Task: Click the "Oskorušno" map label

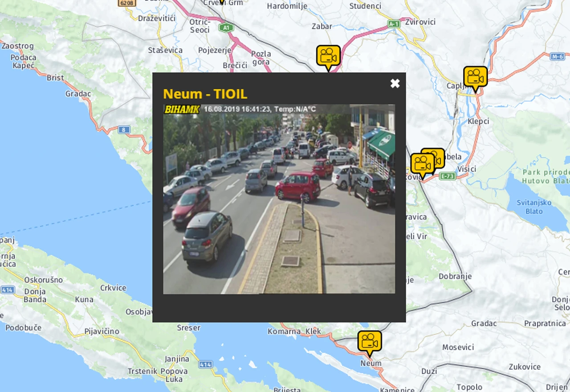Action: [43, 280]
